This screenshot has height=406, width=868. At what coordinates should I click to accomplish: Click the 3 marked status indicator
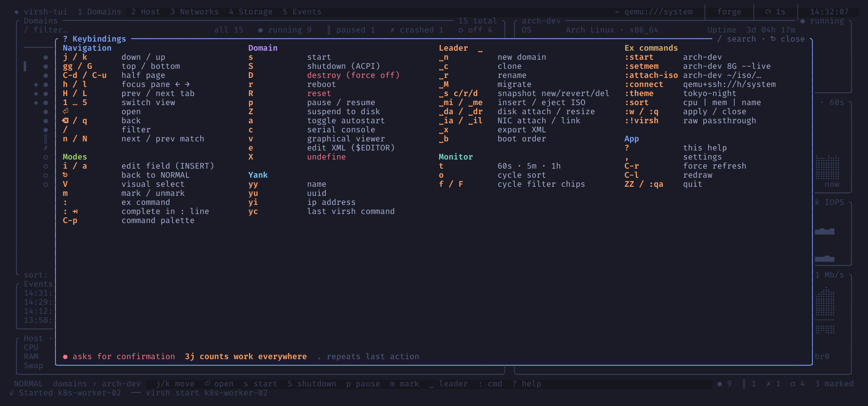click(834, 384)
